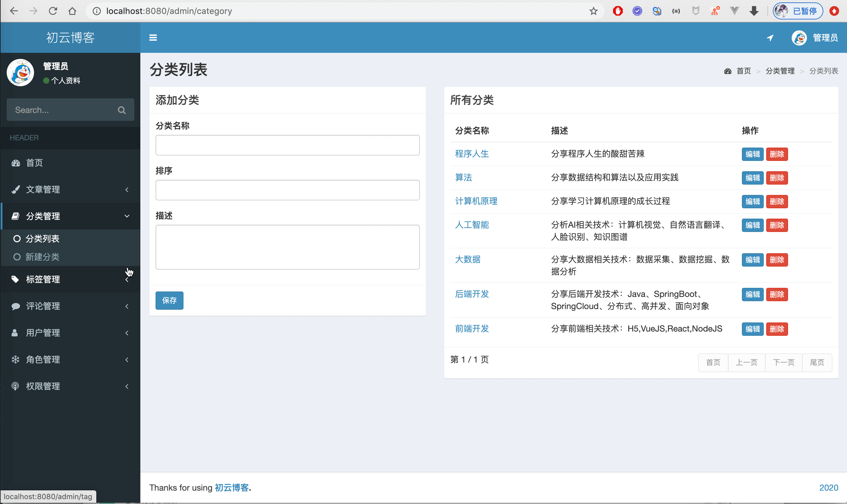Open 首页 in the sidebar menu

pos(35,163)
